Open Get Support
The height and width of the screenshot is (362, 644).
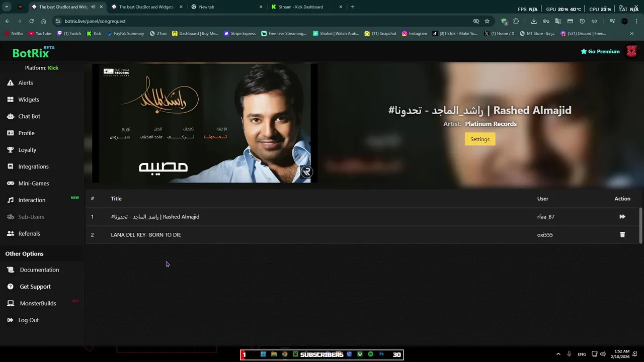(35, 287)
